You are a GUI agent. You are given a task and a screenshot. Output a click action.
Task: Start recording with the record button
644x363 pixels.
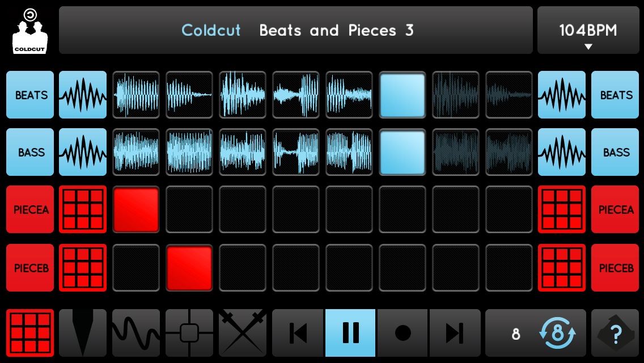point(402,333)
